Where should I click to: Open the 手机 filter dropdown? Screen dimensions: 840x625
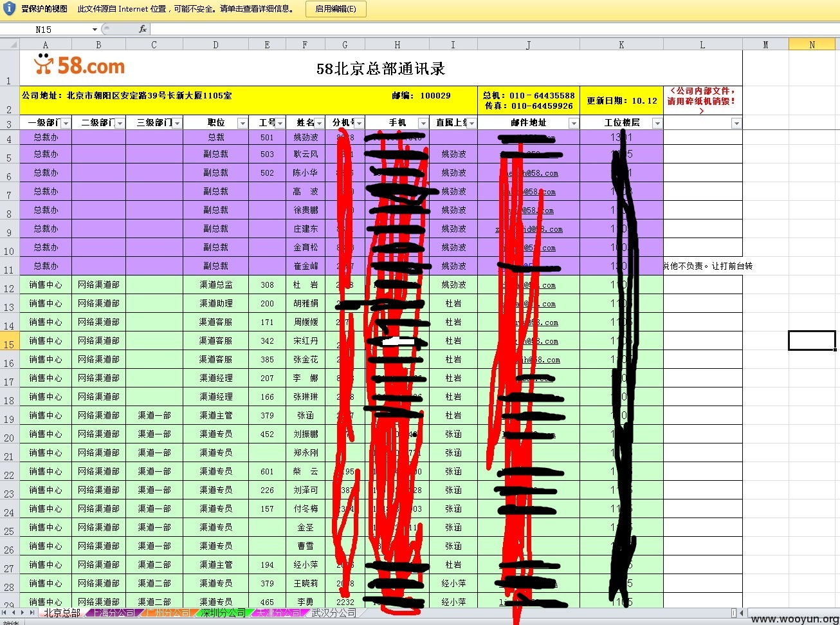tap(423, 123)
